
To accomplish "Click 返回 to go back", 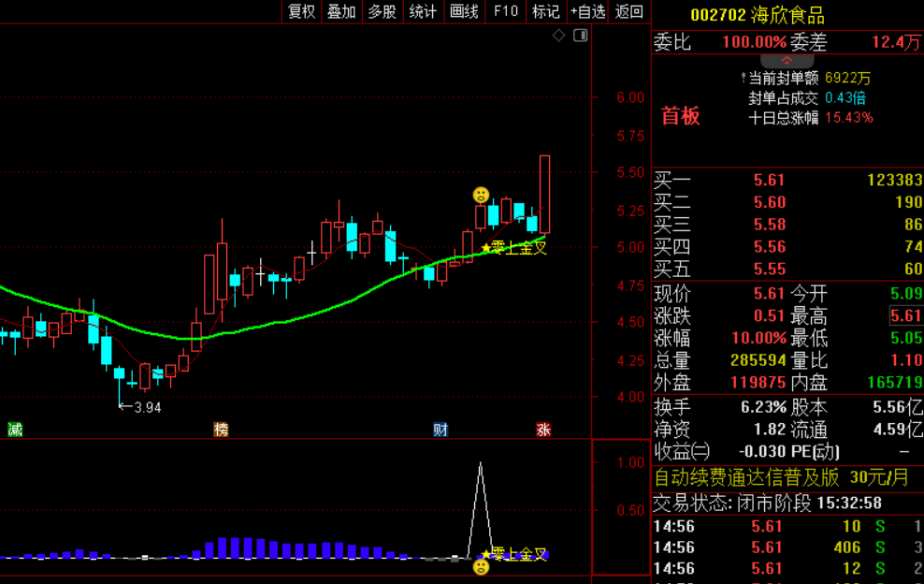I will (x=629, y=11).
